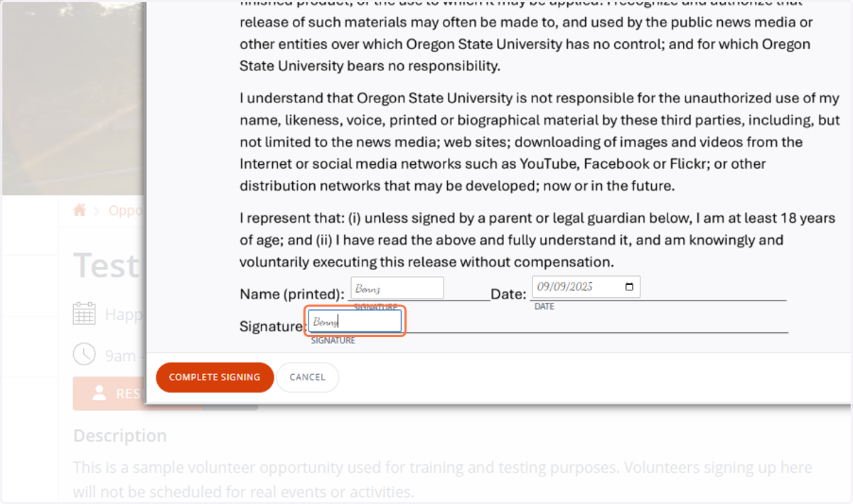Screen dimensions: 853x504
Task: Cancel the signing dialog
Action: click(x=307, y=377)
